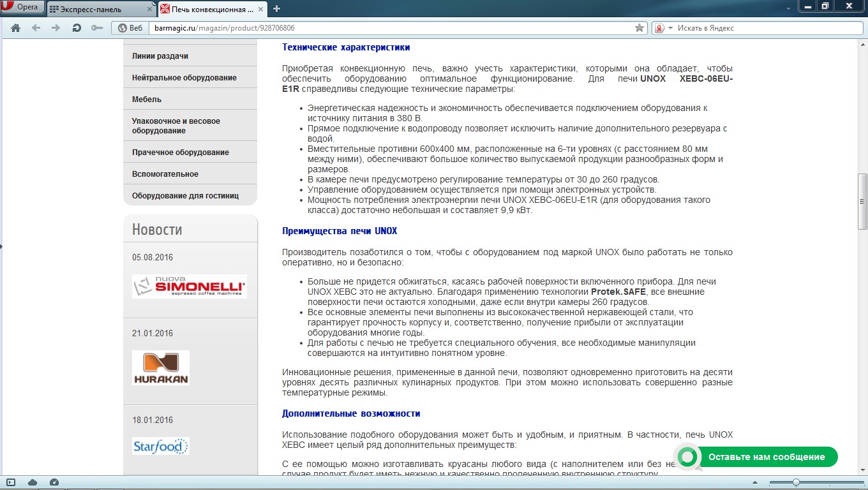Click the bold Protek.SAFE text
868x490 pixels.
[x=620, y=292]
